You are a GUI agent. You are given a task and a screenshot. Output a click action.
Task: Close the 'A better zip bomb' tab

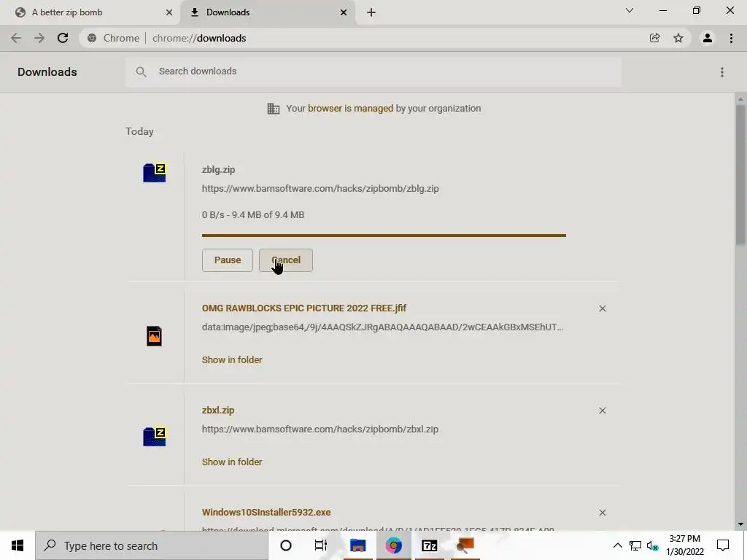pos(169,12)
